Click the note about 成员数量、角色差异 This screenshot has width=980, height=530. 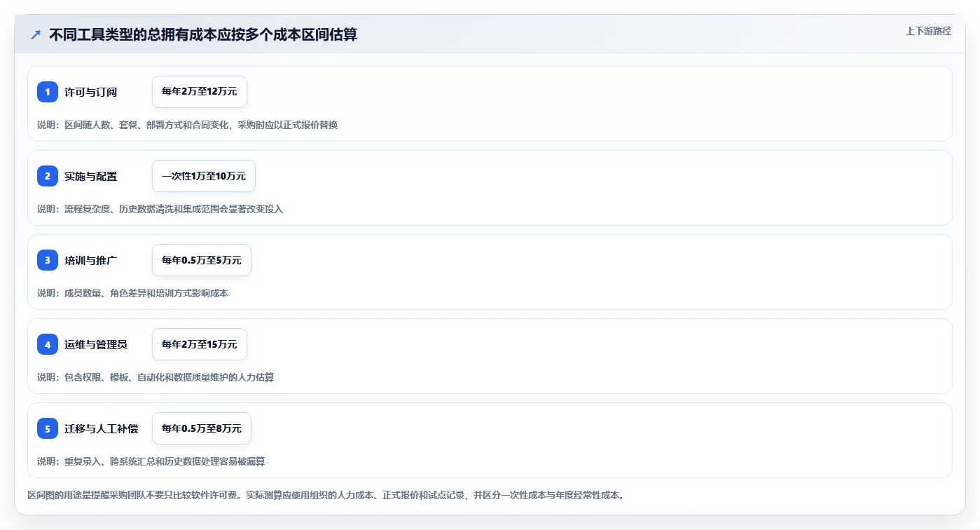[x=133, y=293]
